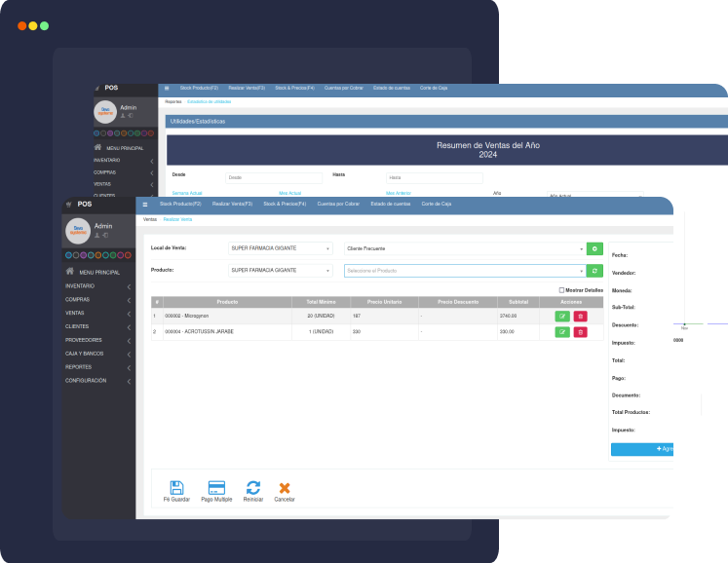
Task: Click user profile icon under Admin in back window
Action: 123,116
